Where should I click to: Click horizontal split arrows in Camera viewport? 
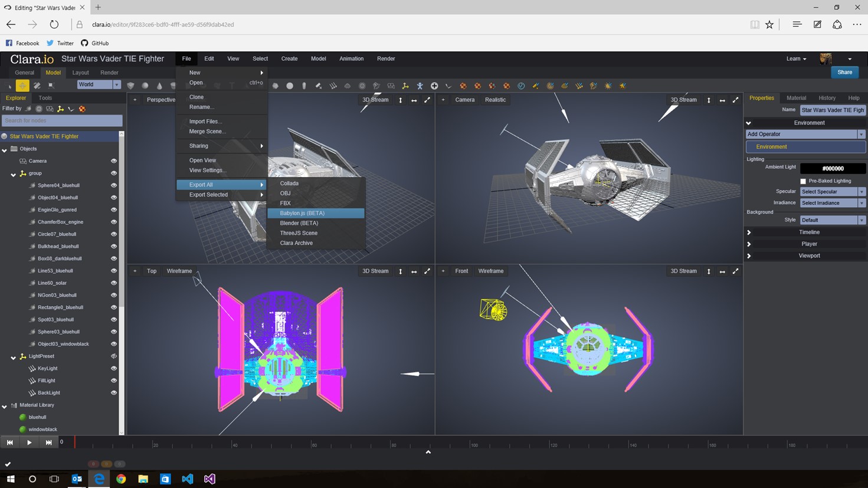click(722, 100)
